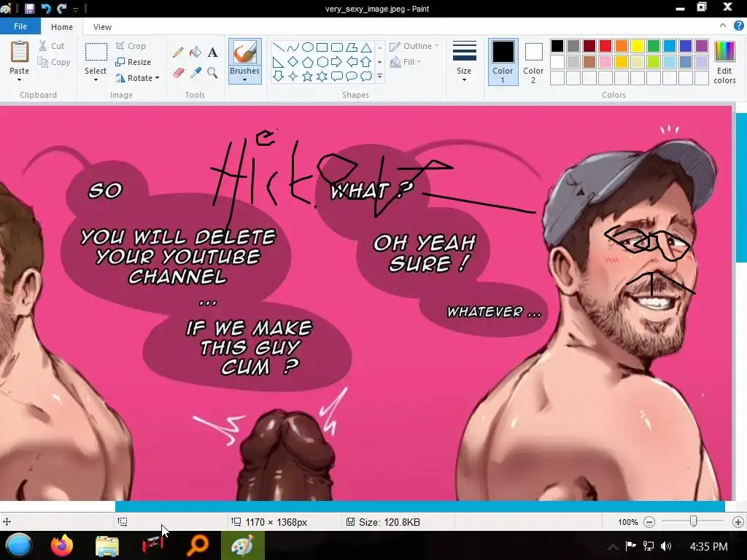Choose the Rounded rectangle shape
747x560 pixels.
(x=337, y=47)
